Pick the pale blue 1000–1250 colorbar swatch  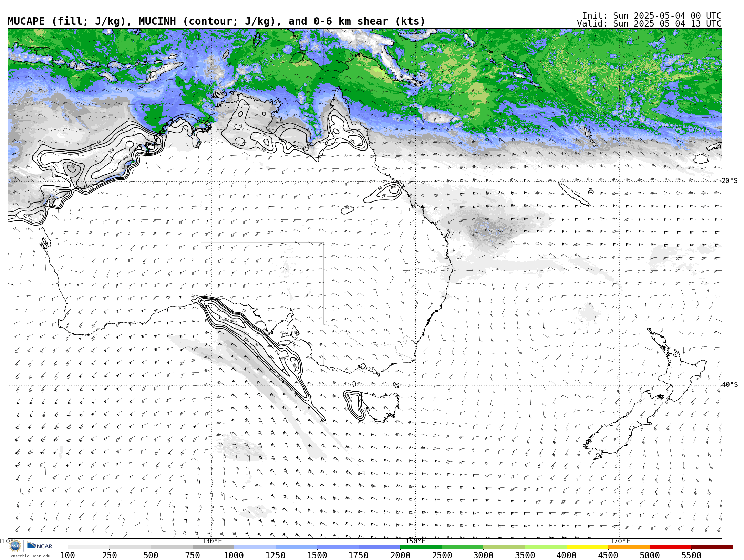(x=255, y=547)
